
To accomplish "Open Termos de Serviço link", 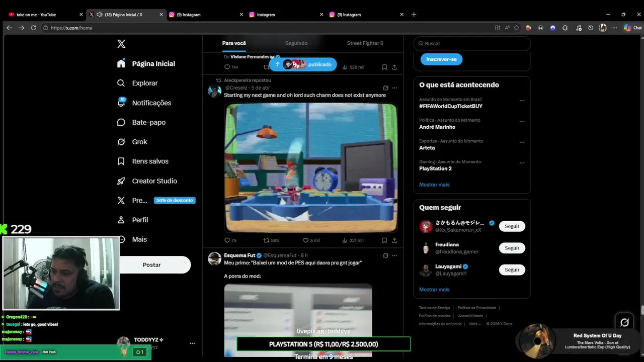I will (x=434, y=308).
